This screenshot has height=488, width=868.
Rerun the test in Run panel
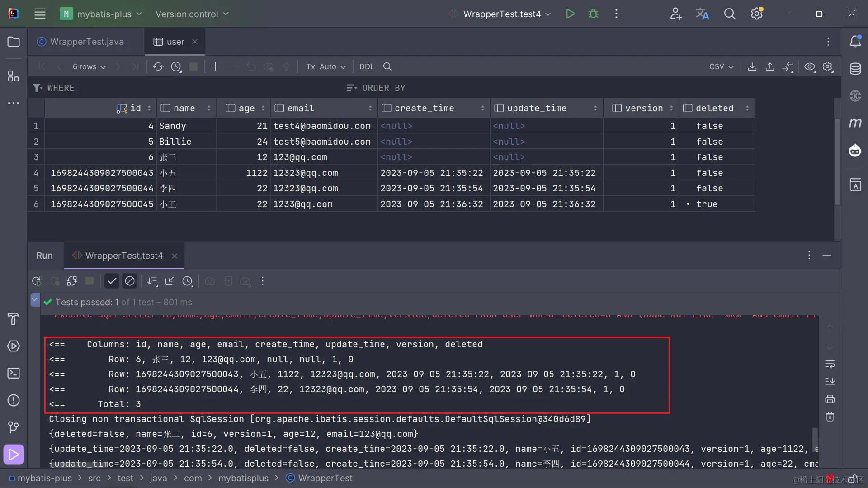(37, 281)
